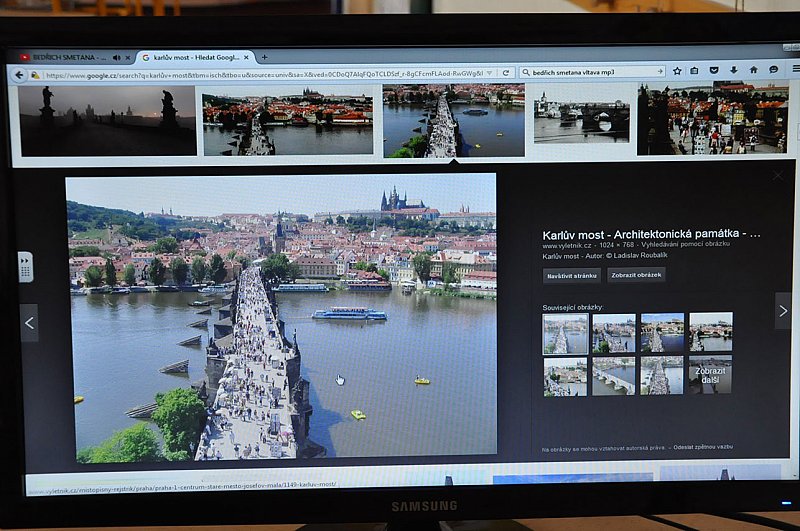This screenshot has width=800, height=531.
Task: Click the Navštívit stránku button
Action: tap(572, 275)
